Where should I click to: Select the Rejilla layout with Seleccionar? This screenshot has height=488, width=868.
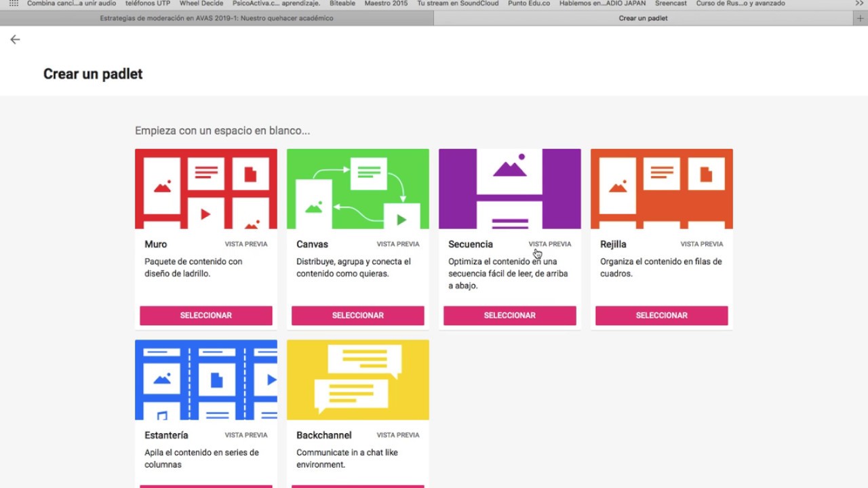click(662, 315)
